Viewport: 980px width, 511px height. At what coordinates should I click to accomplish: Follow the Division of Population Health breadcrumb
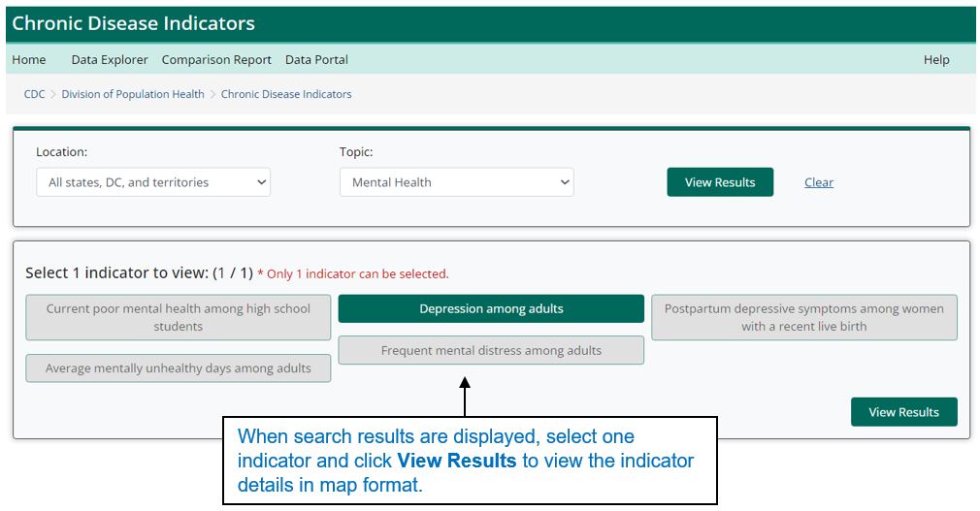(x=133, y=95)
